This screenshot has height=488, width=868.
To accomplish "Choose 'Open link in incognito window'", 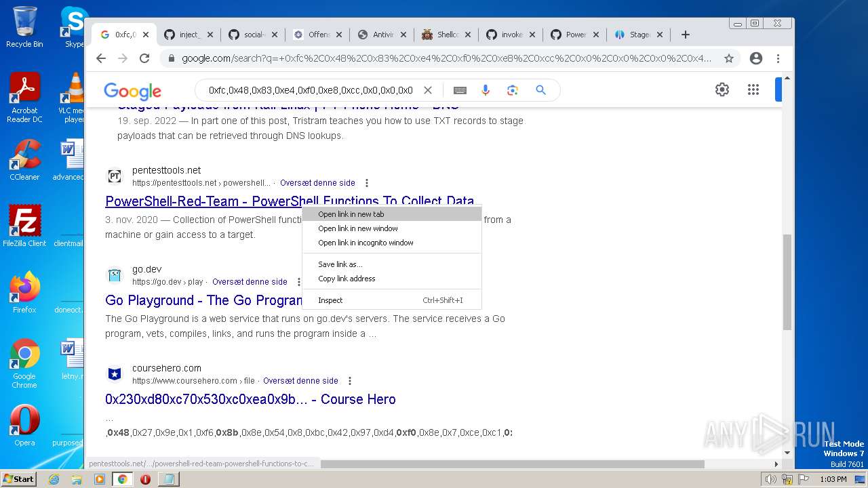I will [392, 243].
